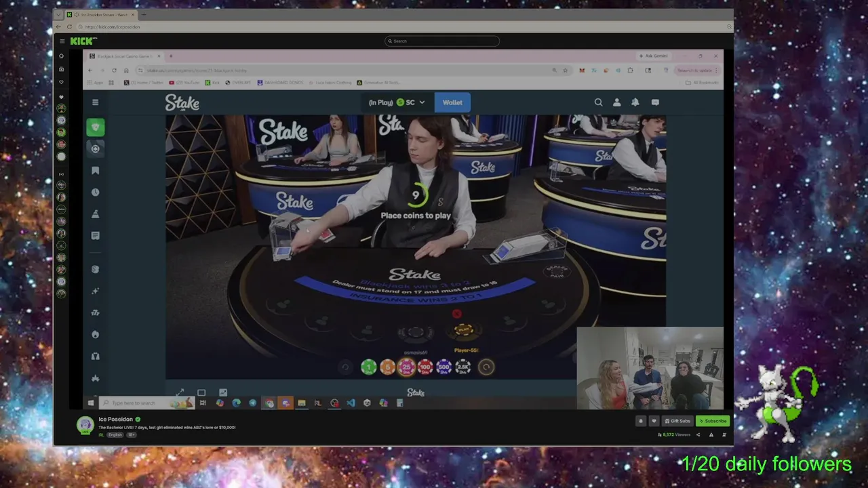Open the Extensions puzzle icon
This screenshot has height=488, width=868.
[630, 70]
